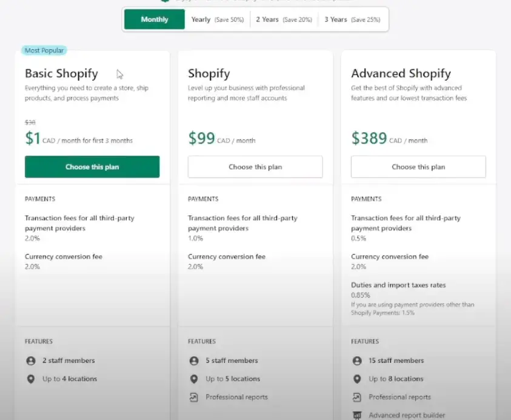Viewport: 511px width, 420px height.
Task: Choose the Advanced Shopify plan
Action: (418, 167)
